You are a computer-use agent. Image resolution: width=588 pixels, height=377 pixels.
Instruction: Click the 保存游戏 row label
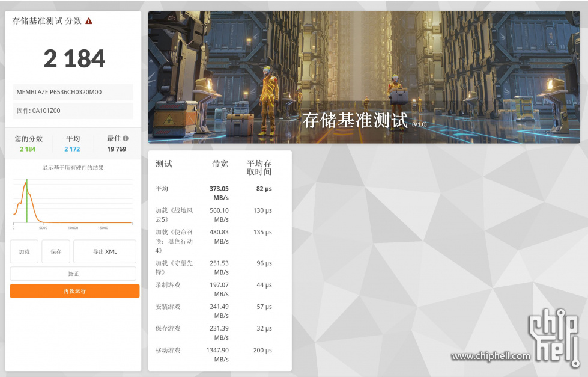click(x=168, y=328)
